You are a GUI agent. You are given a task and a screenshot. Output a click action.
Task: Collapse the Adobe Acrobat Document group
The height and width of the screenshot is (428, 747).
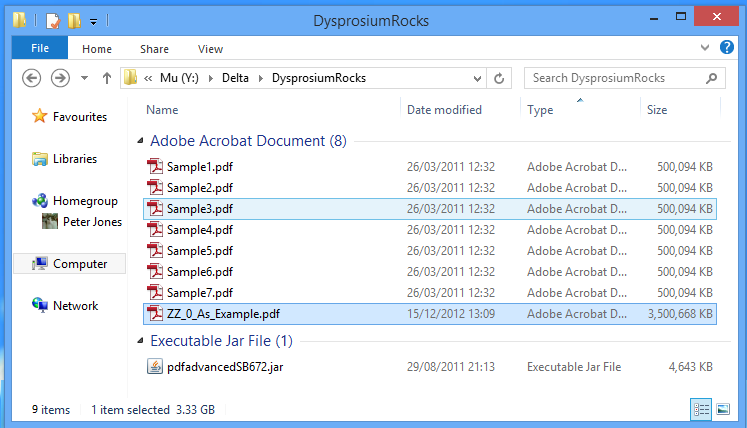pyautogui.click(x=140, y=141)
